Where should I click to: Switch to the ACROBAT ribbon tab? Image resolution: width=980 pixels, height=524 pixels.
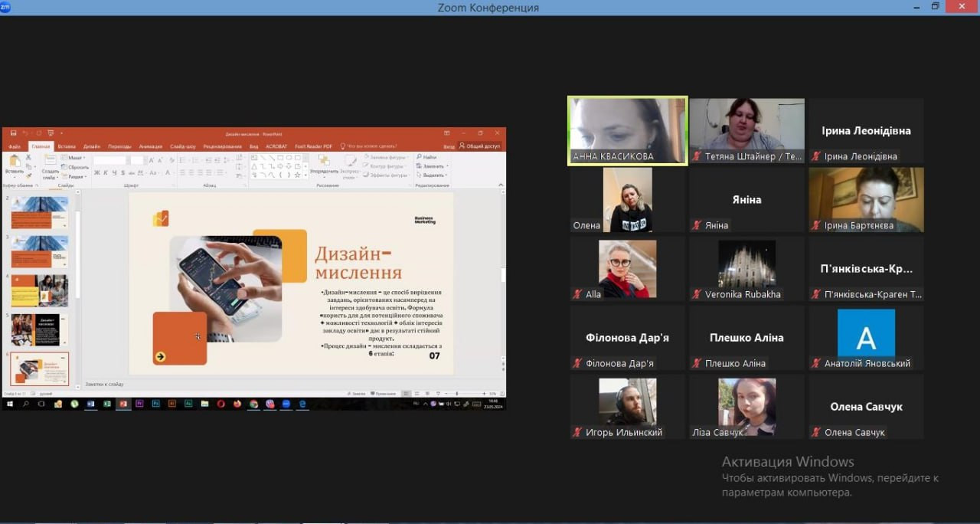coord(276,146)
